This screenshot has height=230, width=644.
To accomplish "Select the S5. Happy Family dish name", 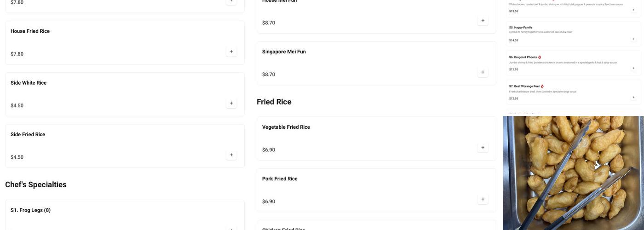I will (520, 28).
